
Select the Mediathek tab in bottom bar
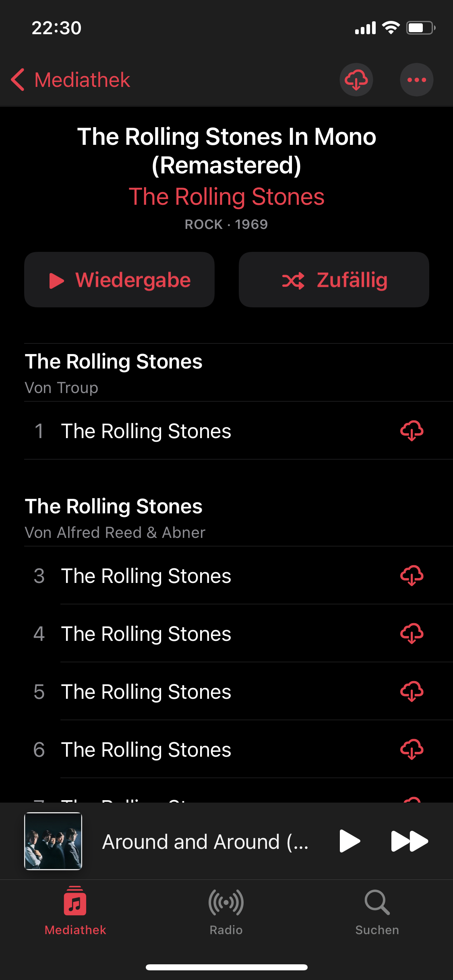75,911
